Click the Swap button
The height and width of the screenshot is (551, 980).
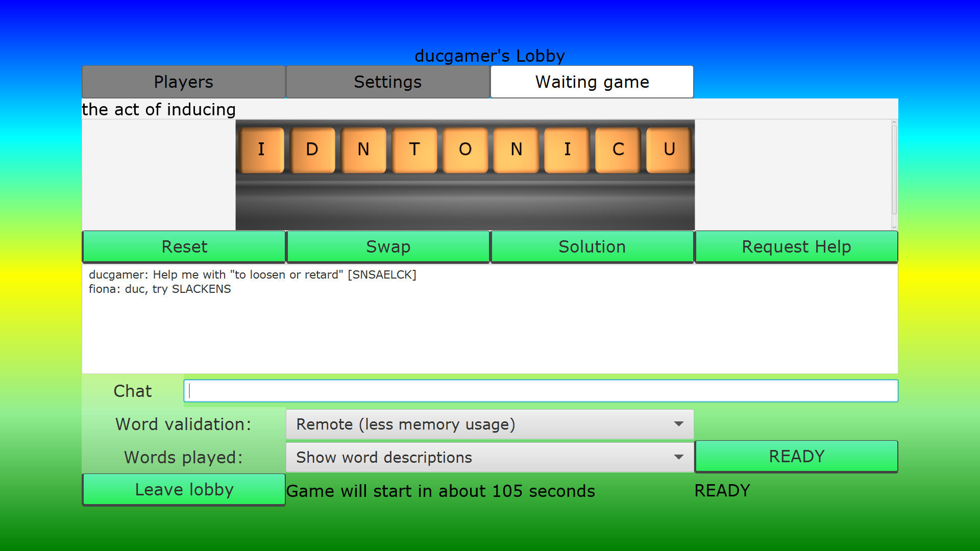pos(388,246)
